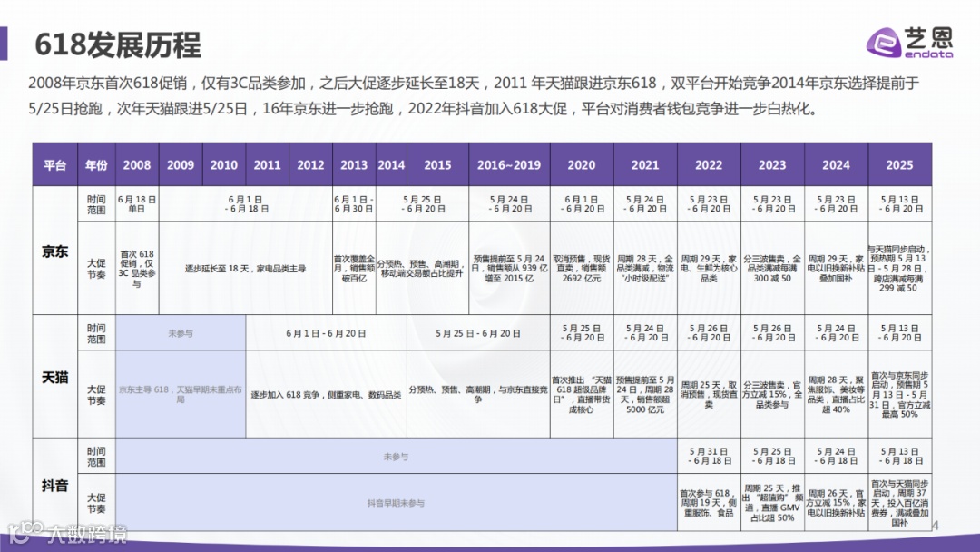The width and height of the screenshot is (980, 552).
Task: Click 抖音 2023 cell "5月25日-6月18日"
Action: [772, 456]
